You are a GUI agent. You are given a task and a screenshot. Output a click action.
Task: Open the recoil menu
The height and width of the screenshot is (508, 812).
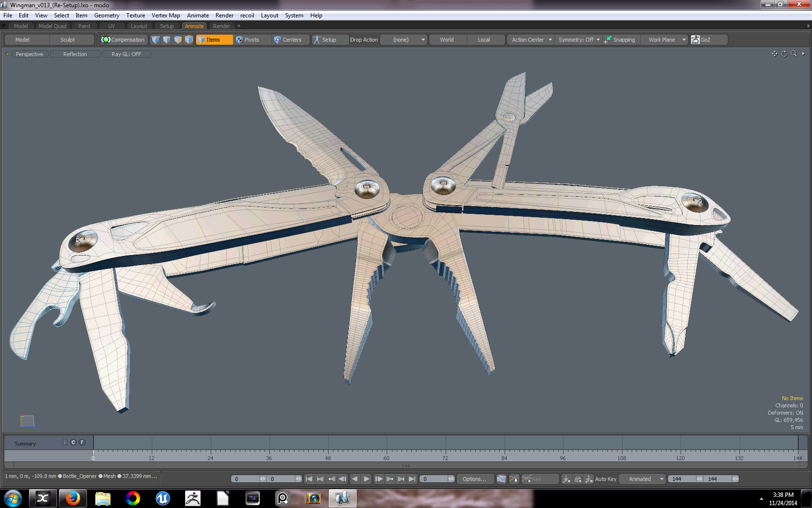(247, 15)
